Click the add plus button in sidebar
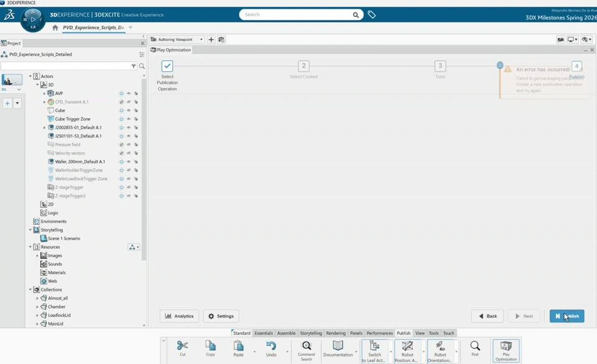597x364 pixels. (7, 103)
